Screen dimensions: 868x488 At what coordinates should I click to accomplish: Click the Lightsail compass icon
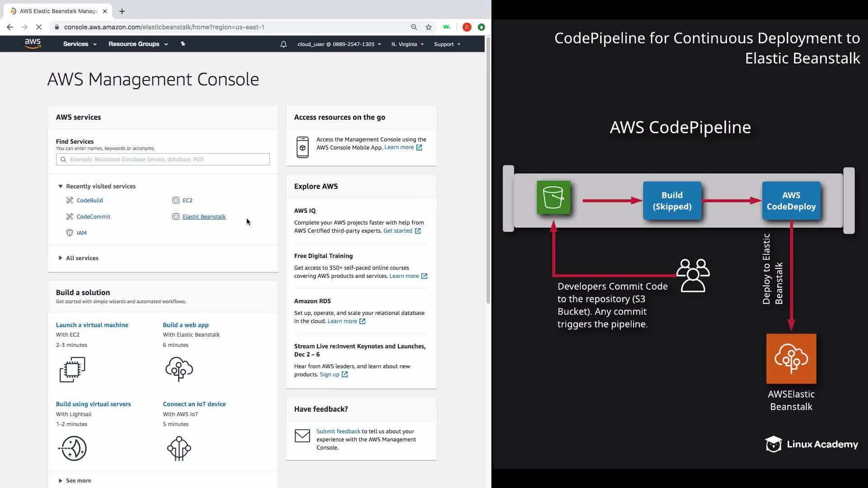coord(73,448)
